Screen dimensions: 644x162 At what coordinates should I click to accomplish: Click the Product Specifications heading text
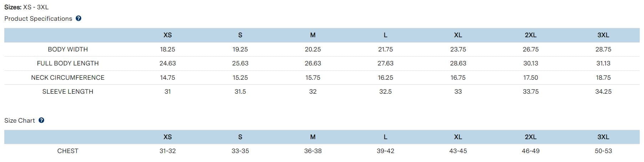tap(38, 19)
